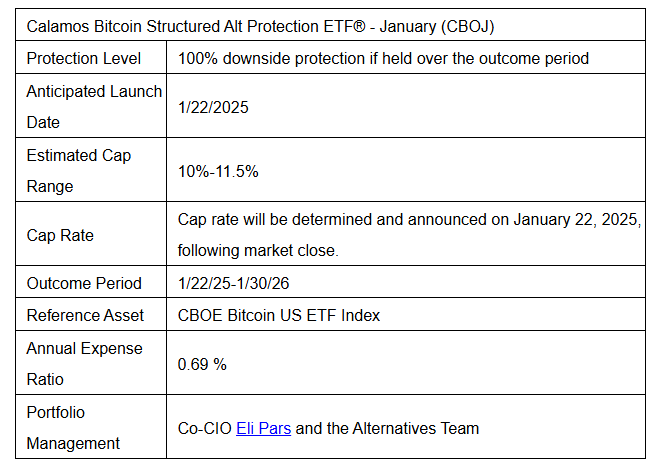Click the Co-CIO text before the link
This screenshot has width=655, height=468.
(205, 428)
